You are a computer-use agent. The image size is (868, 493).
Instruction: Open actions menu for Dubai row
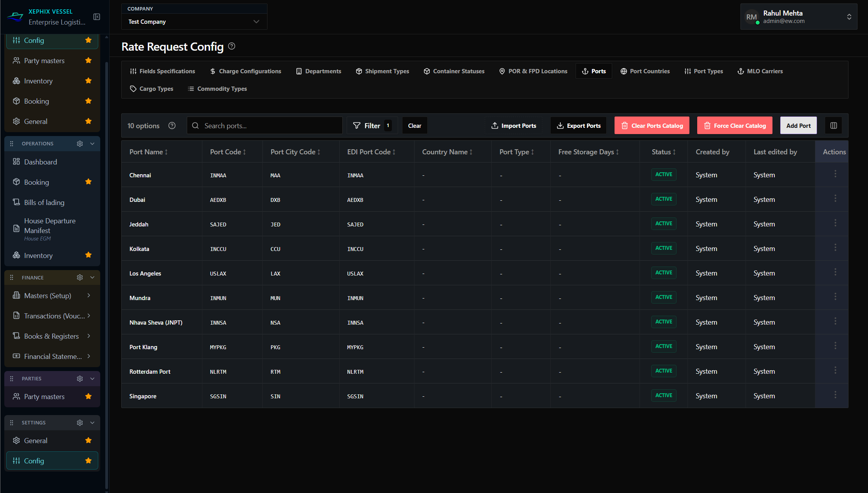[835, 198]
